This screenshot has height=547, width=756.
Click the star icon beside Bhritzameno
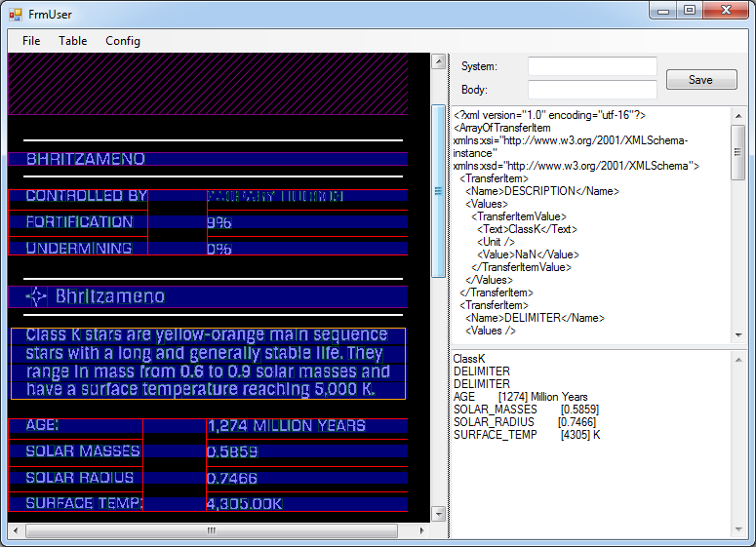tap(36, 296)
